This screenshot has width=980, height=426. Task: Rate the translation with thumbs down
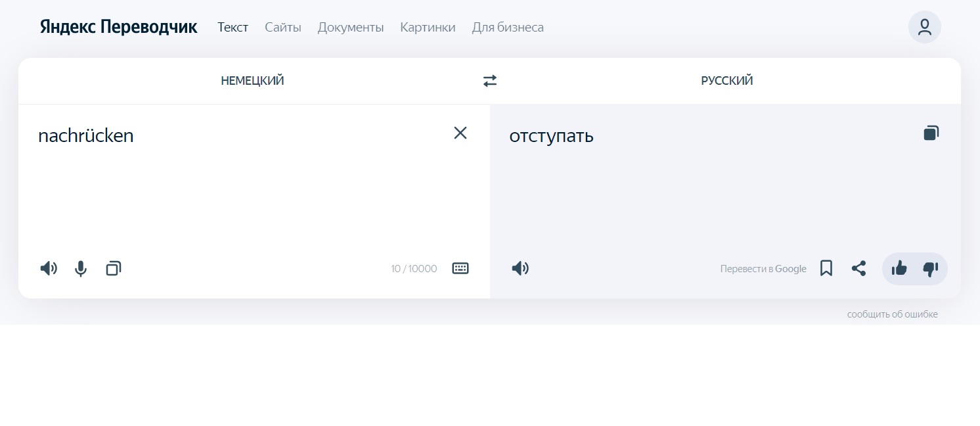[931, 268]
